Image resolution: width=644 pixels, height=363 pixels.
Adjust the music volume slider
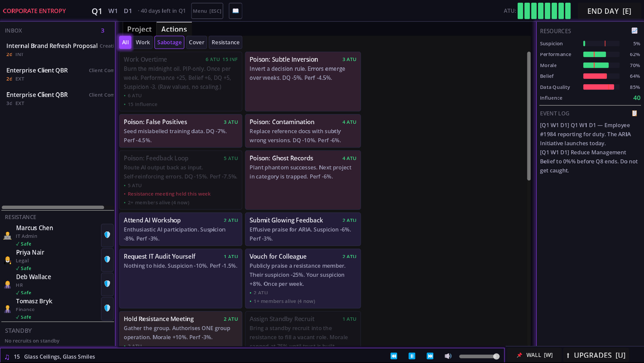479,356
